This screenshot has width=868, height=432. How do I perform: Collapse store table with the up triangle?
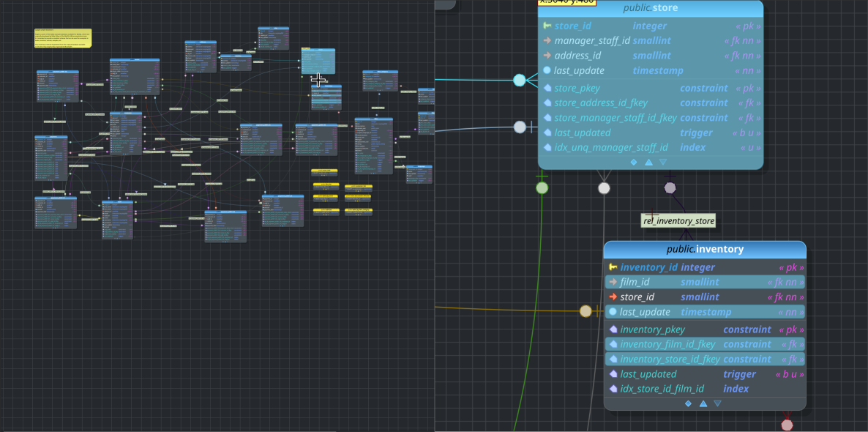(648, 162)
